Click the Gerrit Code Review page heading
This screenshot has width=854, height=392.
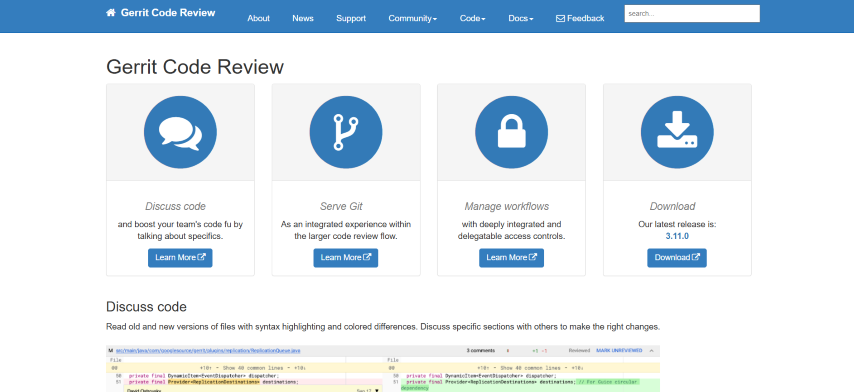pos(195,67)
